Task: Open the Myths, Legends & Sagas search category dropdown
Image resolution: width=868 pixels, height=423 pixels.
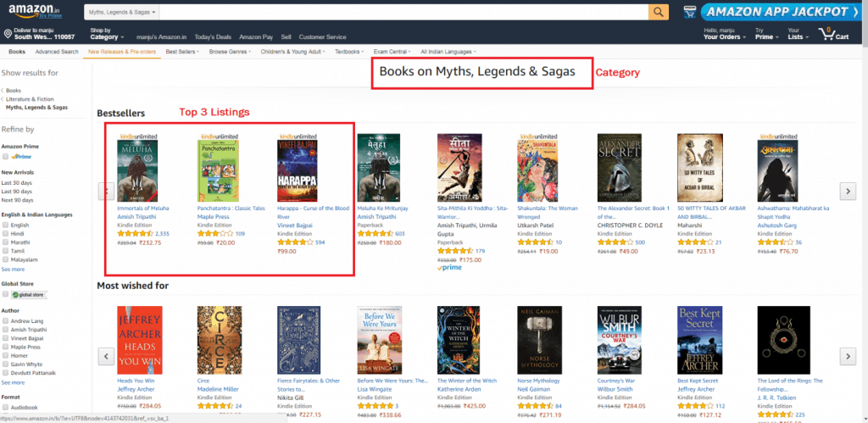Action: [121, 12]
